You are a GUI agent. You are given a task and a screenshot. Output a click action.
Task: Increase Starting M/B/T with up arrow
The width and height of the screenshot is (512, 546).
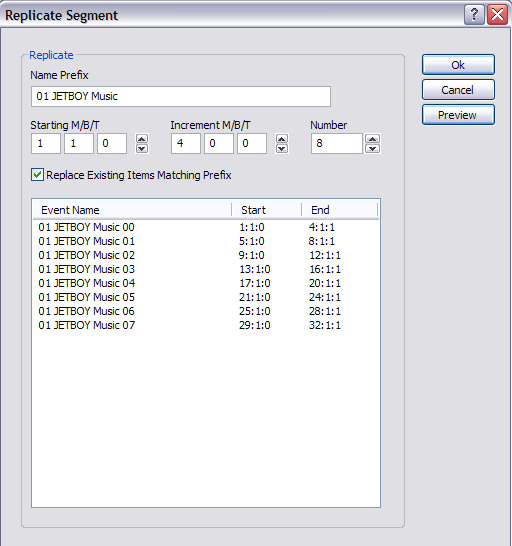coord(141,139)
